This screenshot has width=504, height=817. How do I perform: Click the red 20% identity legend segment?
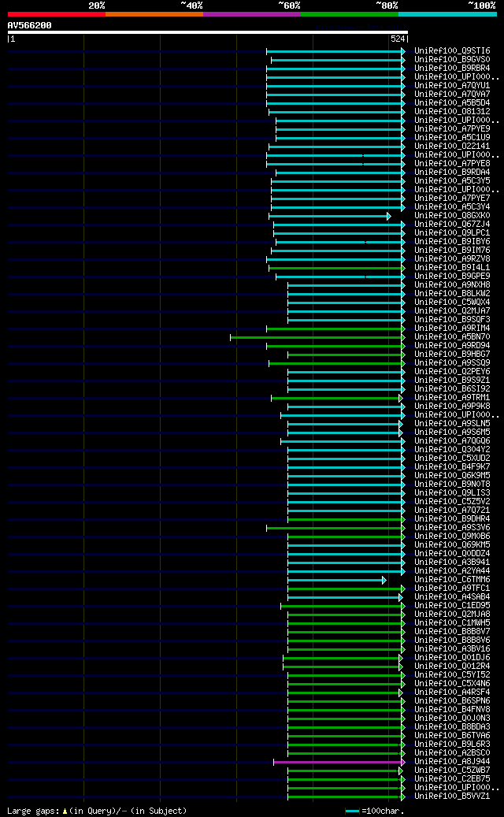pos(56,14)
